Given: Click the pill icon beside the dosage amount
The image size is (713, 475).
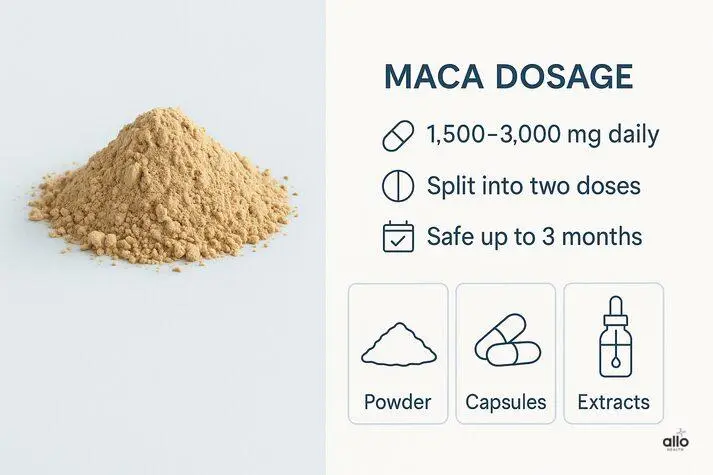Looking at the screenshot, I should click(399, 135).
